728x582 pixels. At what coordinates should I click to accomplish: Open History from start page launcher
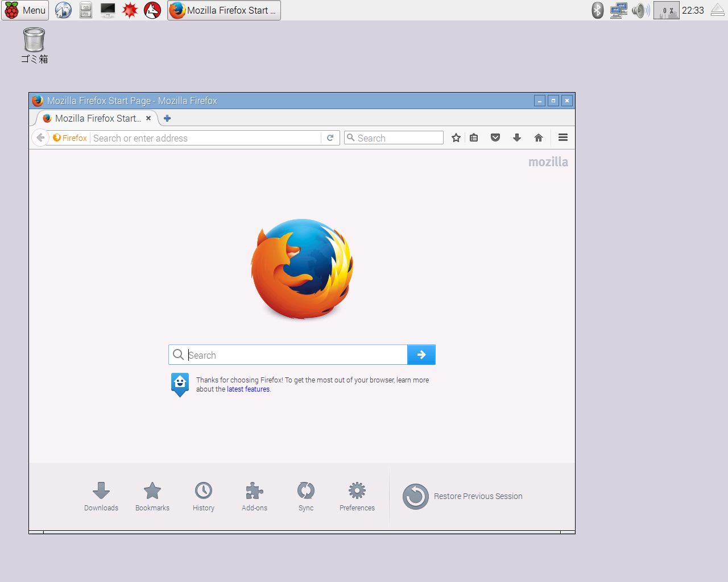[204, 496]
